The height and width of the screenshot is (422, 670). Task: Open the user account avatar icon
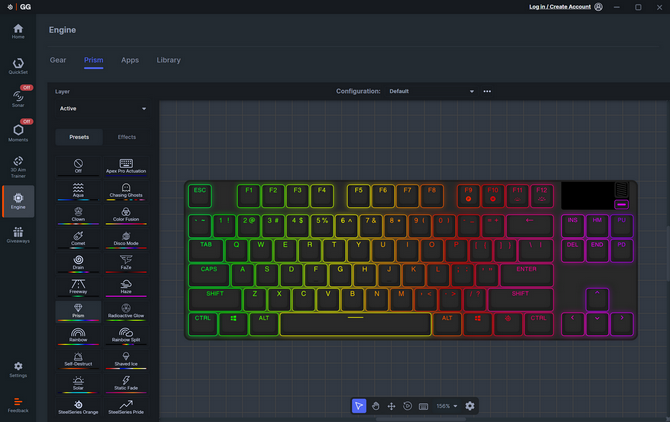(x=599, y=7)
